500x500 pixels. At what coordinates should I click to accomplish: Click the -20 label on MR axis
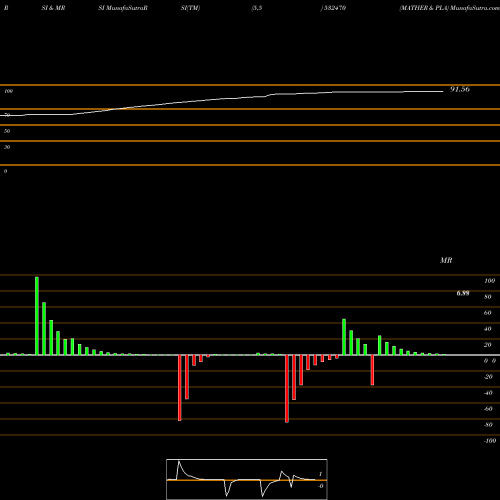point(488,377)
